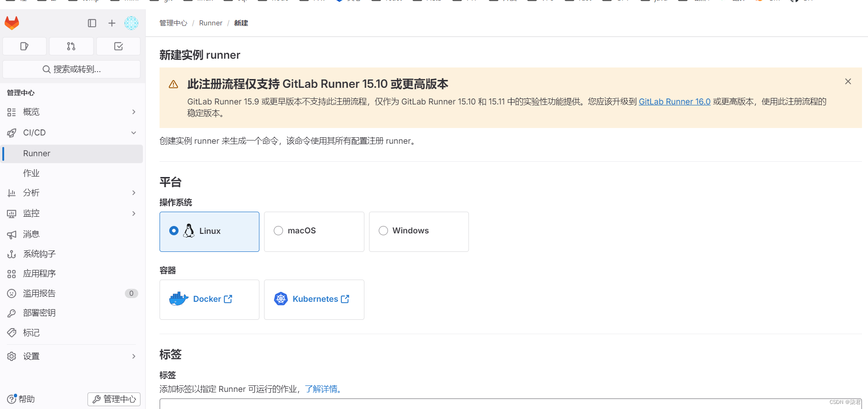Toggle the sidebar collapse icon
The width and height of the screenshot is (868, 409).
[92, 23]
